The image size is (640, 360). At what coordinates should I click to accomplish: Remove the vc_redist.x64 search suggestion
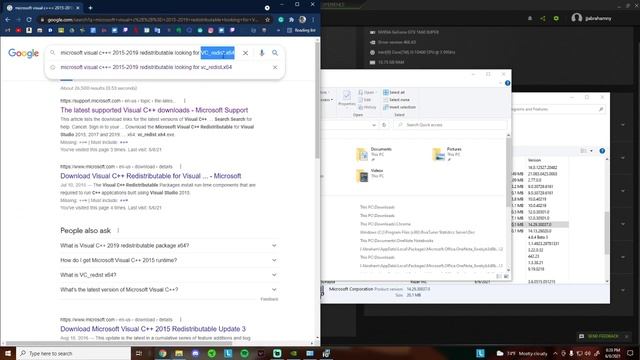coord(275,67)
